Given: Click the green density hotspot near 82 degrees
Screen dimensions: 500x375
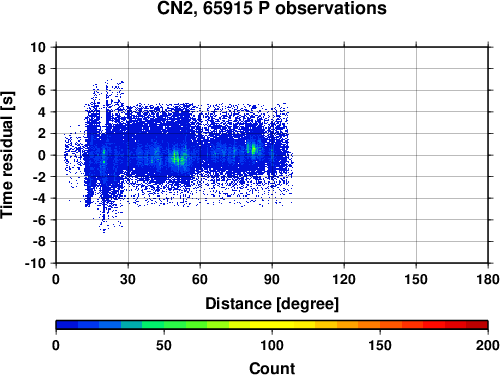Looking at the screenshot, I should [x=253, y=149].
